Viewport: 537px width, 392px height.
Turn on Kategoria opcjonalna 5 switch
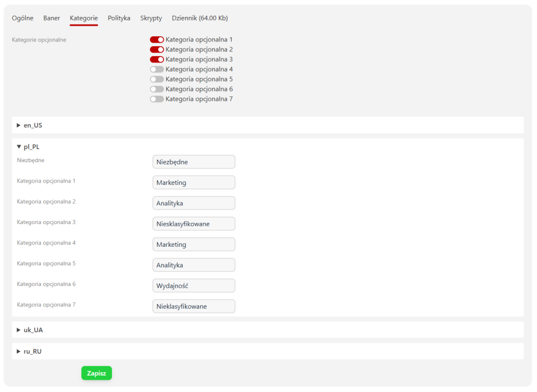click(156, 79)
